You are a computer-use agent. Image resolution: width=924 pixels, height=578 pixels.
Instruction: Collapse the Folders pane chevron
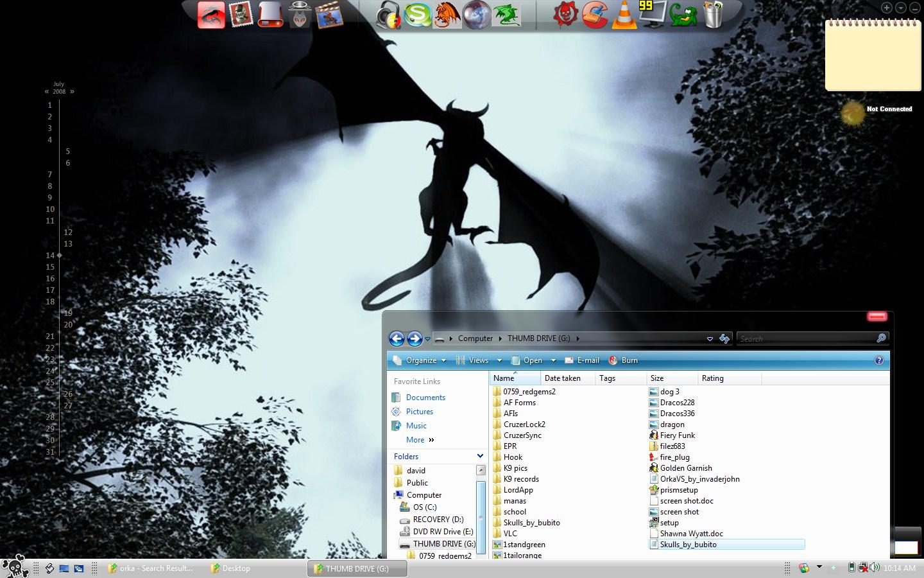(x=480, y=456)
